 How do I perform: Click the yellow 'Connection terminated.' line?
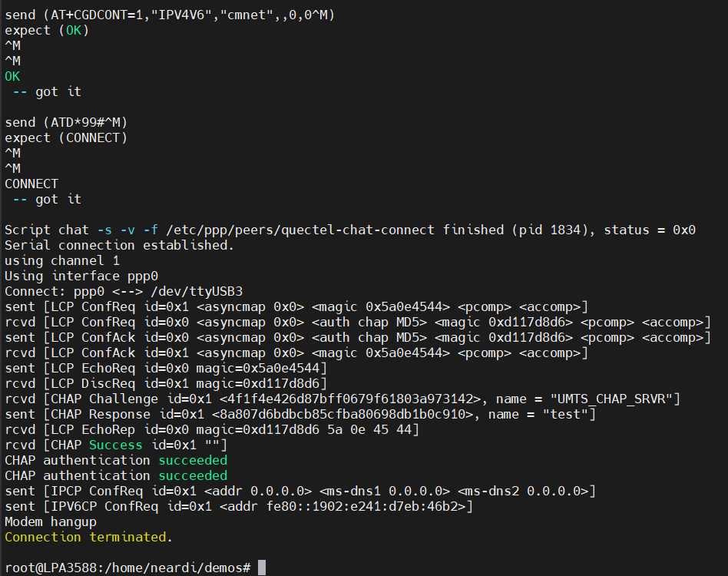coord(88,537)
